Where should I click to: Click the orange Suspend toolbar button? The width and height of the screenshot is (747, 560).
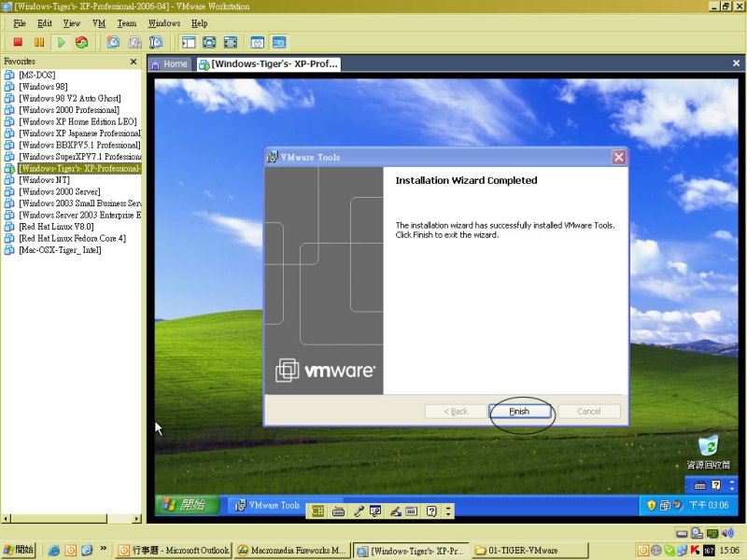[39, 42]
